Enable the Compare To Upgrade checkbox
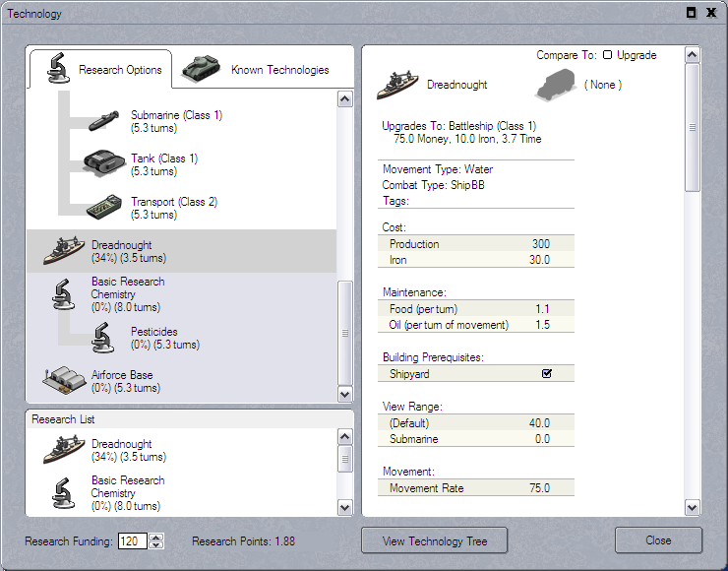 tap(608, 55)
